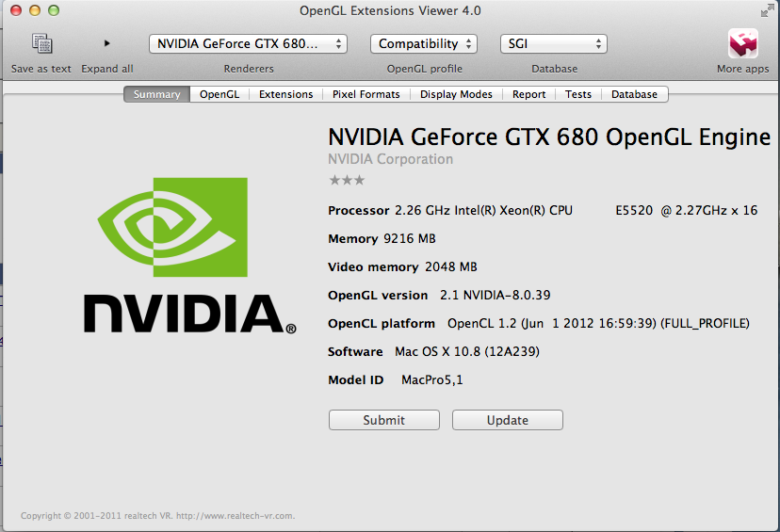Switch to the Summary tab
This screenshot has height=532, width=780.
[x=156, y=94]
